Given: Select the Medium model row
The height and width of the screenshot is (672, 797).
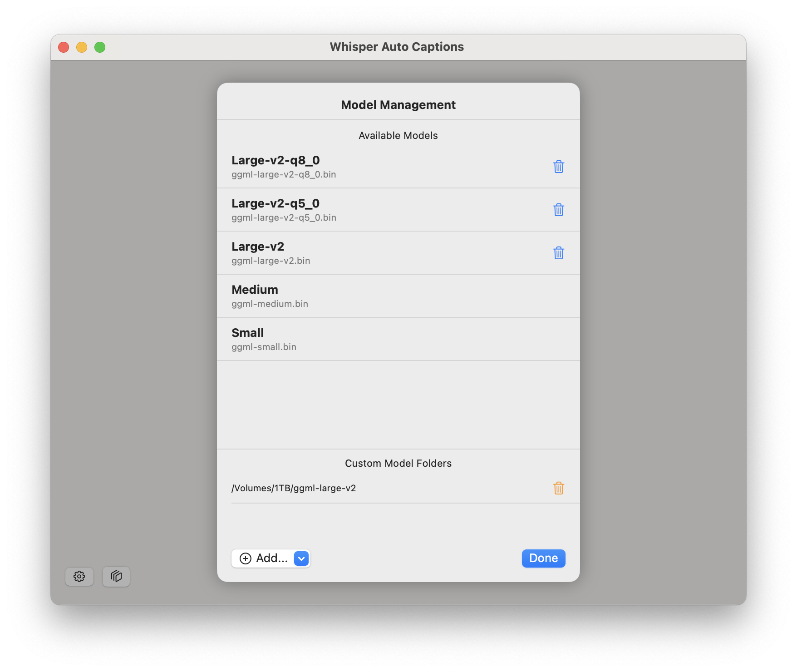Looking at the screenshot, I should (x=398, y=296).
